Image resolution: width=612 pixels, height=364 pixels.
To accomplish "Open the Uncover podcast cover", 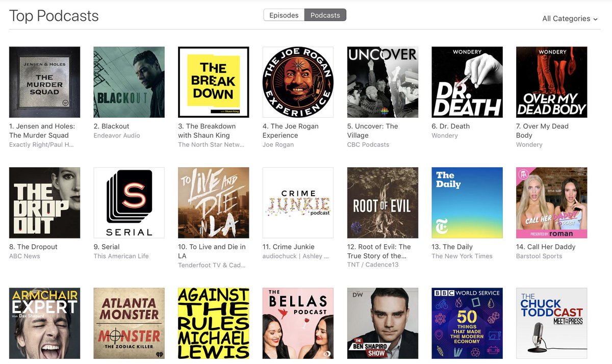I will point(382,82).
